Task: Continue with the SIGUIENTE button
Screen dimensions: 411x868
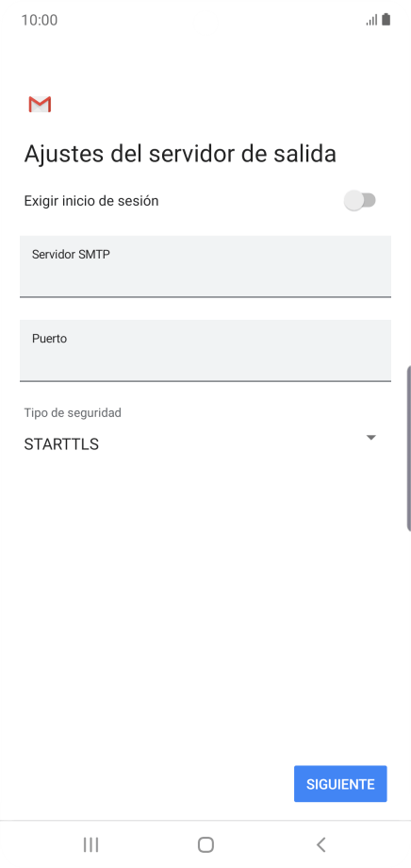Action: pyautogui.click(x=340, y=784)
